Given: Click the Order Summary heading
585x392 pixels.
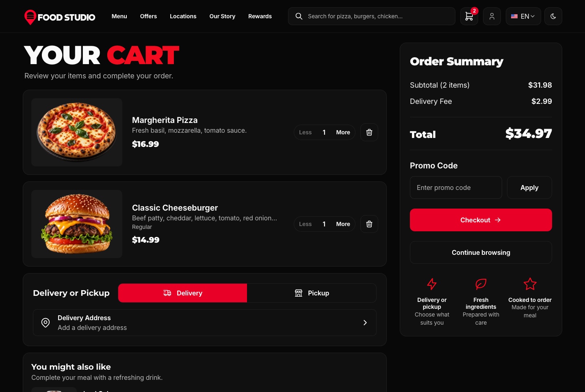Looking at the screenshot, I should click(x=457, y=61).
